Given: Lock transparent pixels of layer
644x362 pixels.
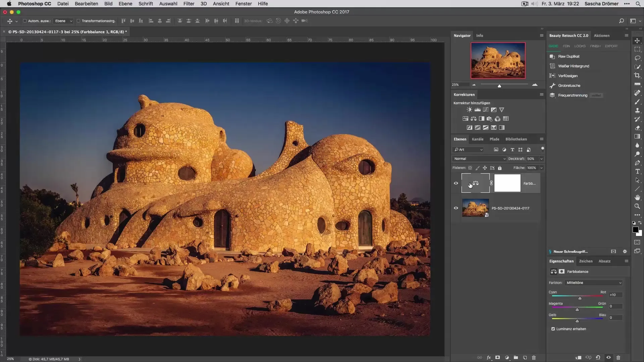Looking at the screenshot, I should (x=470, y=168).
